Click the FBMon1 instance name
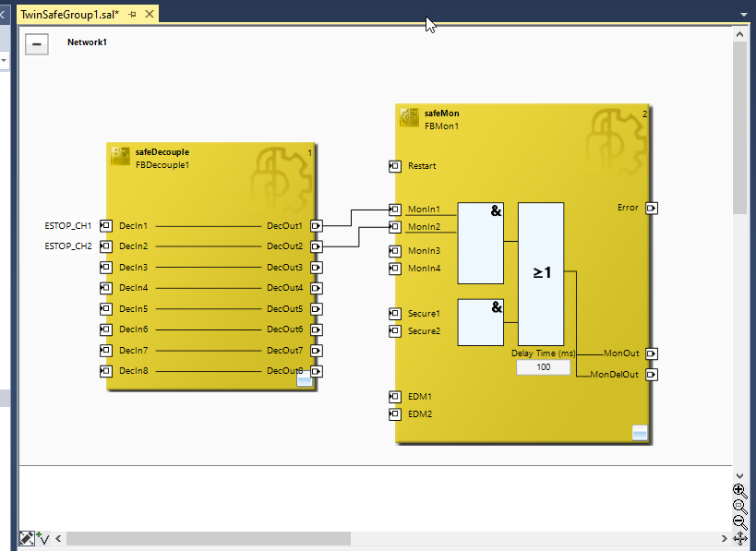Screen dimensions: 756x551 441,126
